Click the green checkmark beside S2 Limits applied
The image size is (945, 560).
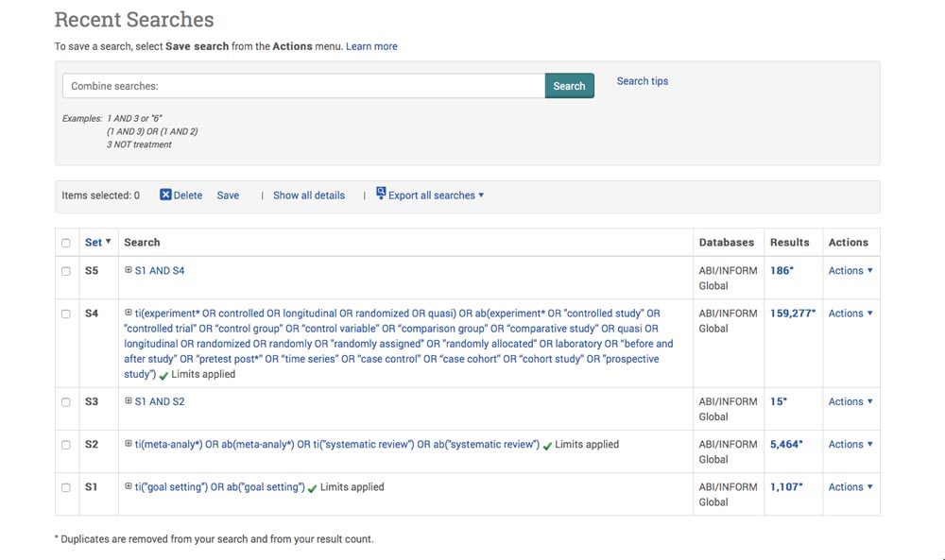[x=547, y=446]
